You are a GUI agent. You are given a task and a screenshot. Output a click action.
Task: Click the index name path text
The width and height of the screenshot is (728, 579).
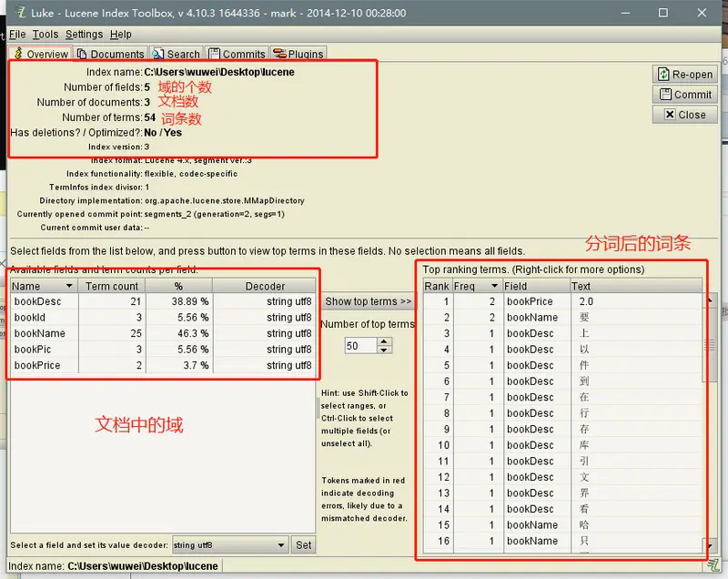click(x=219, y=72)
